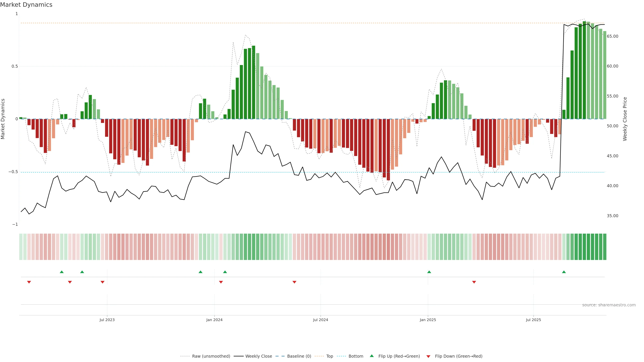644x362 pixels.
Task: Toggle the Weekly Close legend entry
Action: (258, 356)
